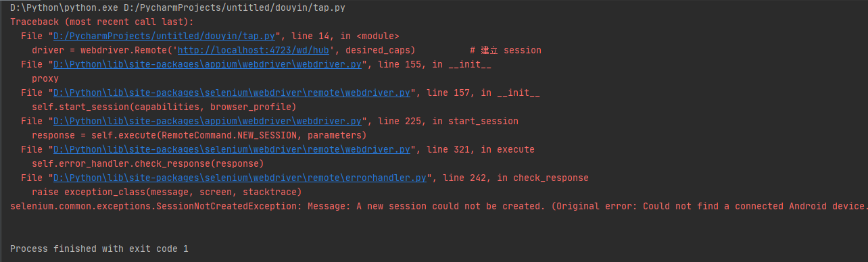Image resolution: width=868 pixels, height=262 pixels.
Task: Click the 'self.error_handler.check_response(response)' line
Action: [147, 164]
